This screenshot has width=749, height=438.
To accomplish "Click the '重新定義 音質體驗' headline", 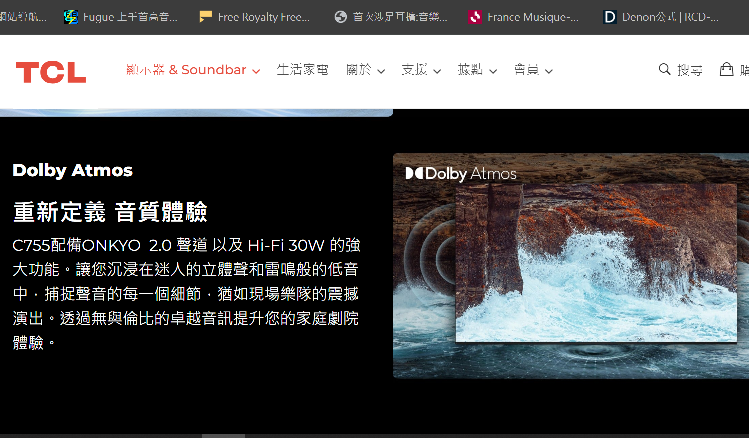I will [110, 212].
